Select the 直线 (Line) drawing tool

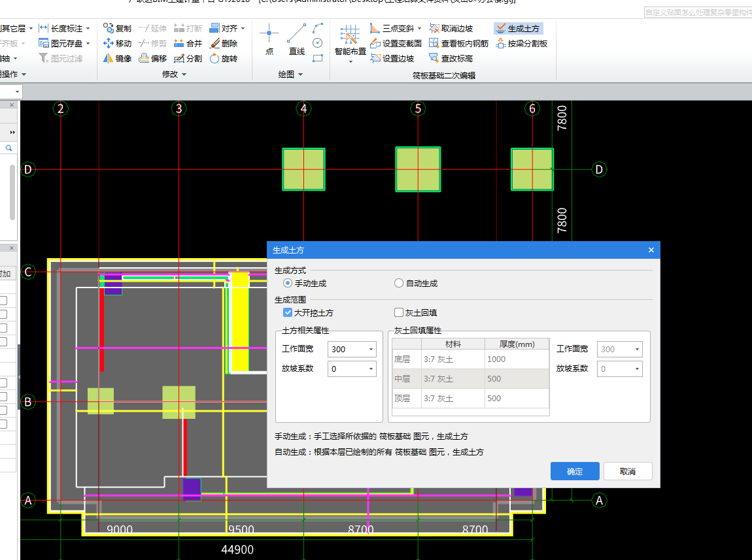click(x=296, y=38)
